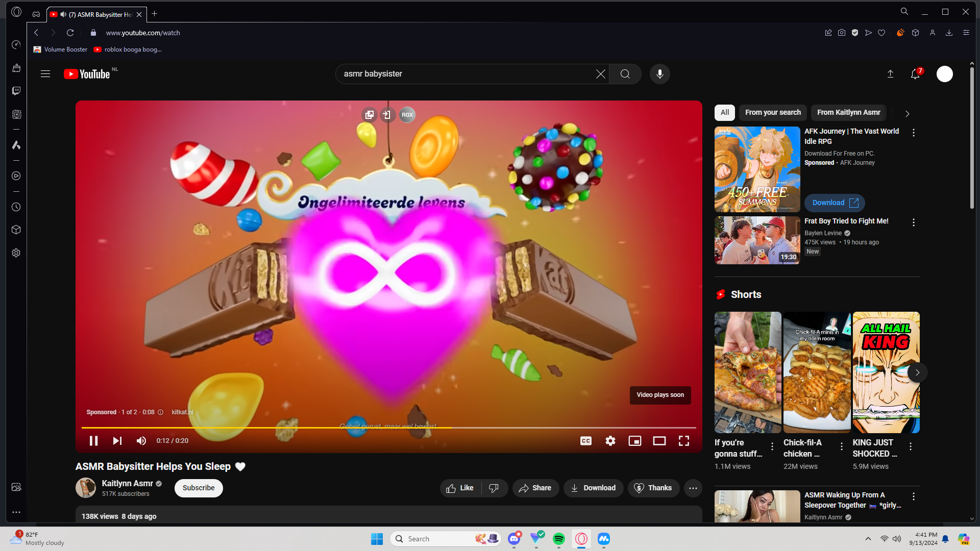
Task: Open the player settings gear
Action: click(610, 441)
